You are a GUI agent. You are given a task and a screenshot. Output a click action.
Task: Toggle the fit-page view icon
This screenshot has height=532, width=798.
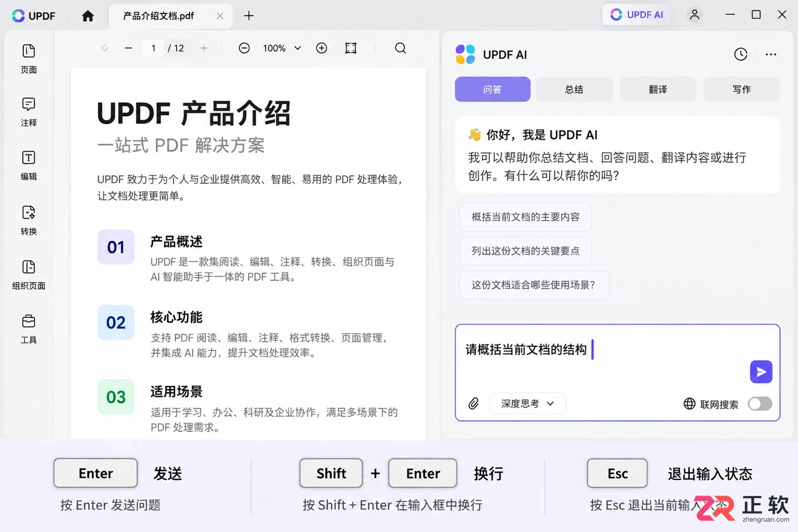351,48
